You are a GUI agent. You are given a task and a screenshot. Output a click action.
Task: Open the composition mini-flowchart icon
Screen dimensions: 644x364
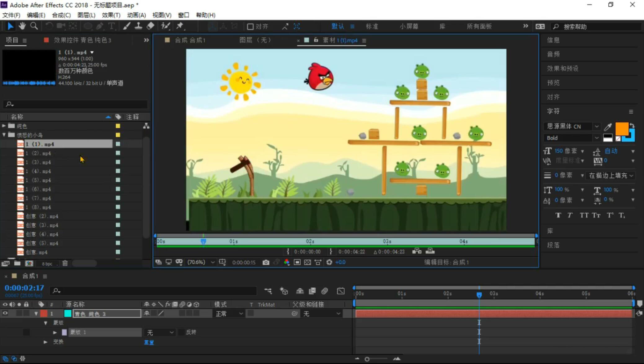pos(268,291)
